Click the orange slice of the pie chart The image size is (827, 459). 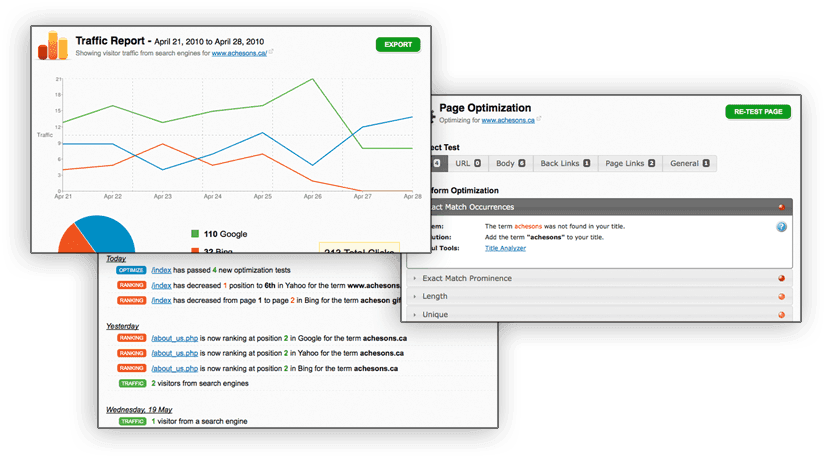click(74, 240)
